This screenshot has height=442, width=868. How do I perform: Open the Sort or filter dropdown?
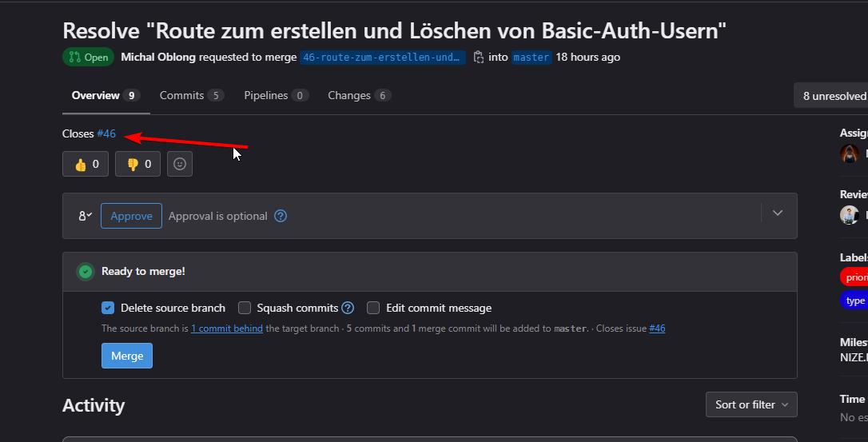751,404
